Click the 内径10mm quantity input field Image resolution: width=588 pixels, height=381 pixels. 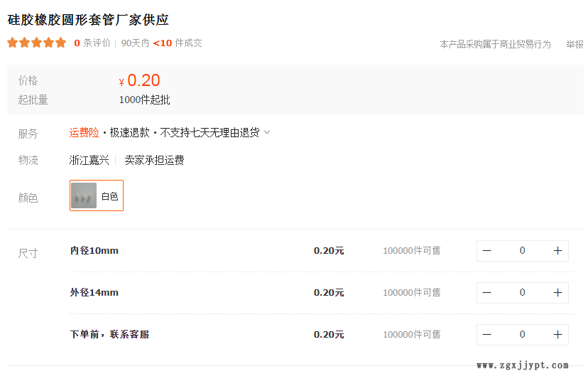[522, 251]
